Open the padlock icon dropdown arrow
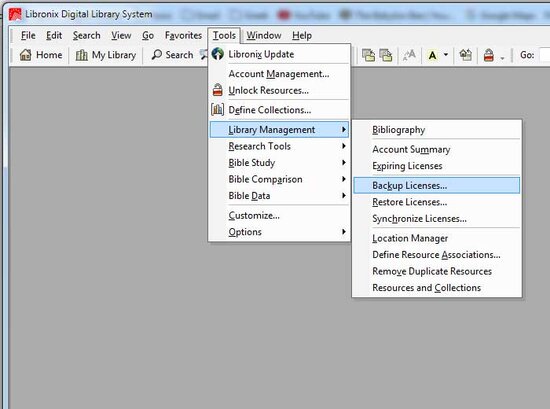The height and width of the screenshot is (409, 550). click(502, 58)
